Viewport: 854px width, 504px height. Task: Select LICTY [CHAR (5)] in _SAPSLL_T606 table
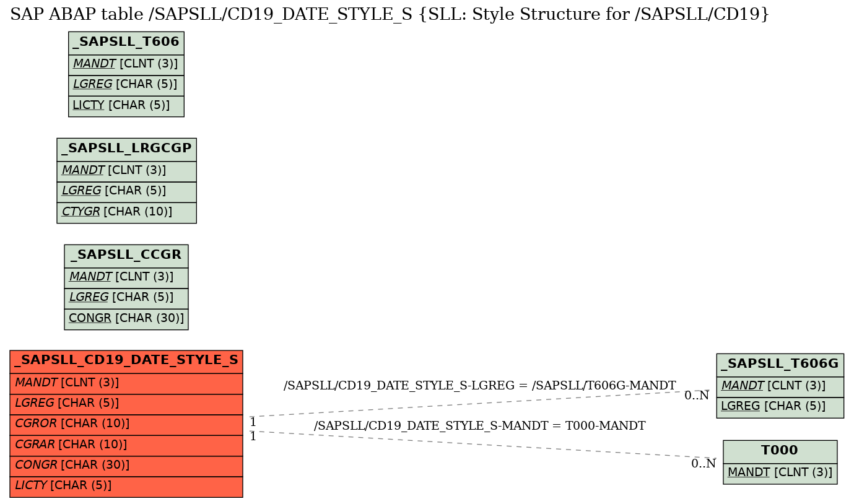(x=126, y=106)
